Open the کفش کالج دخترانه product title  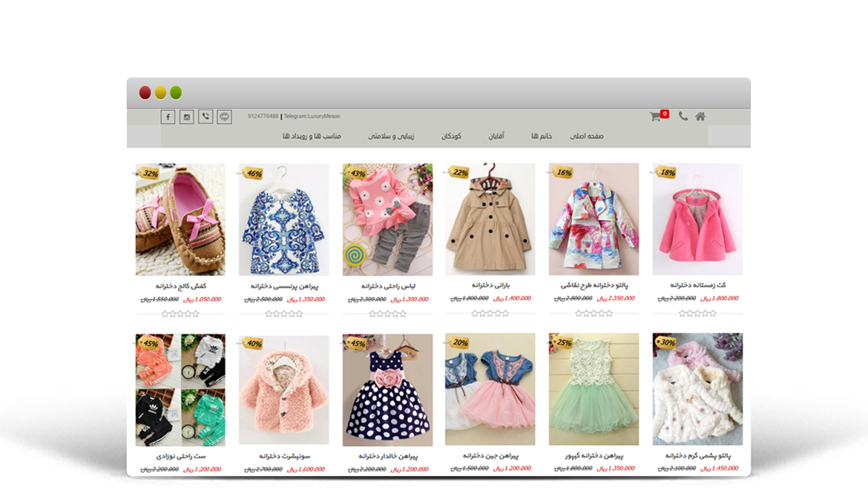[180, 286]
